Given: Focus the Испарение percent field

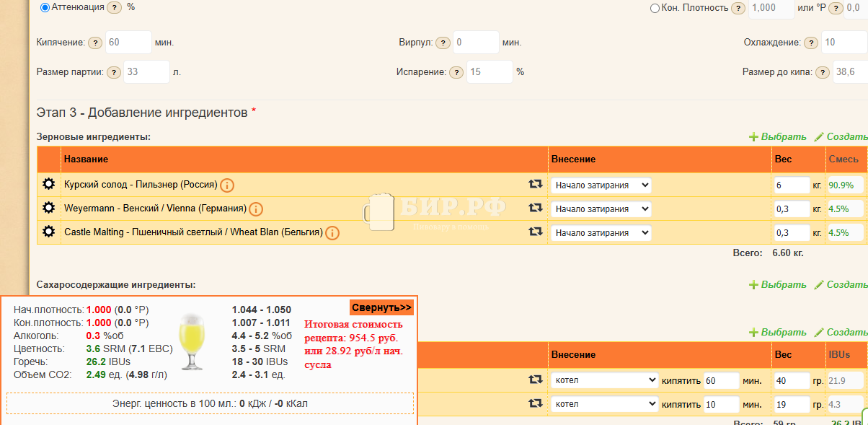Looking at the screenshot, I should pyautogui.click(x=490, y=72).
